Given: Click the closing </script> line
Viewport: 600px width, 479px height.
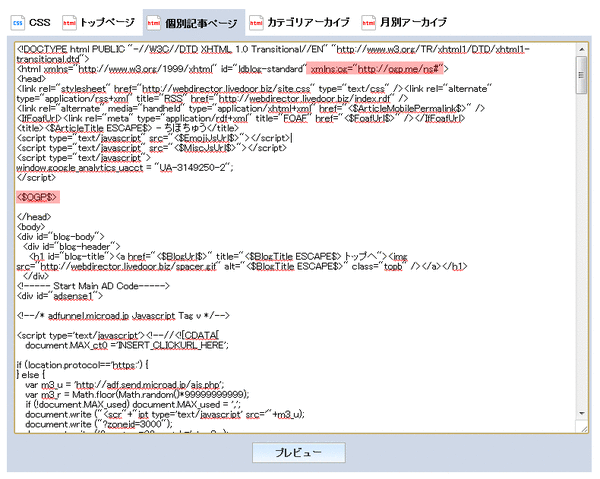Looking at the screenshot, I should click(36, 178).
